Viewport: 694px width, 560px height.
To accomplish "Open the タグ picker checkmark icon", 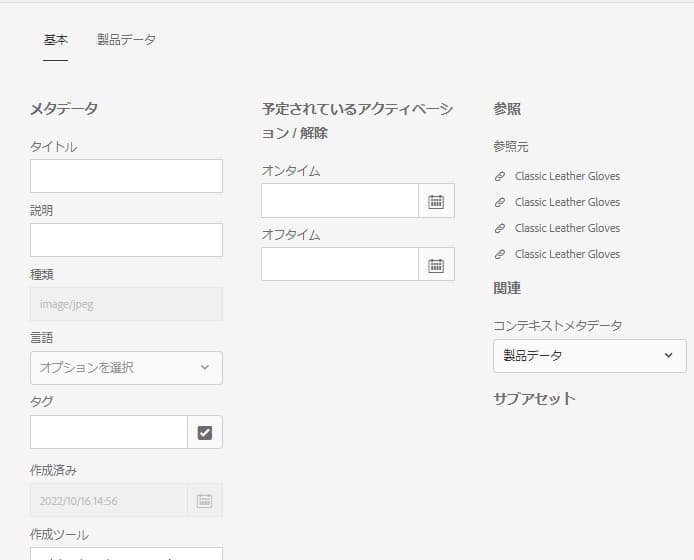I will pos(204,433).
